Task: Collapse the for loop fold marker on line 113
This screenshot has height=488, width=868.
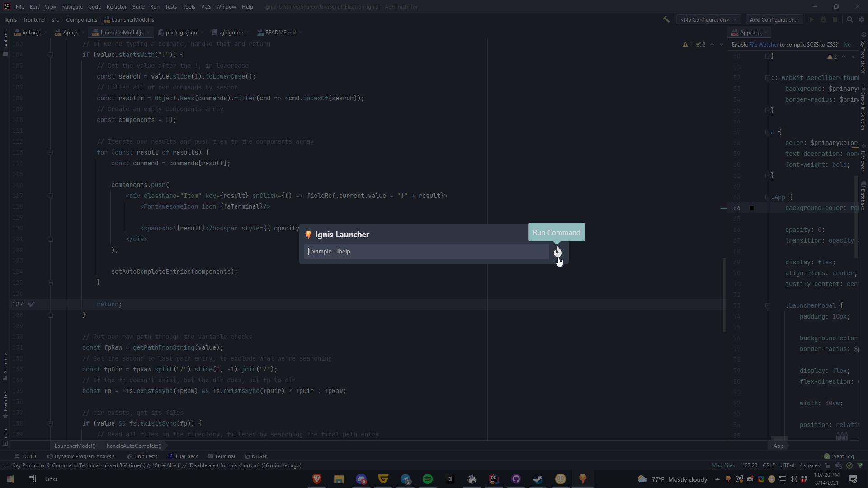Action: pos(51,152)
